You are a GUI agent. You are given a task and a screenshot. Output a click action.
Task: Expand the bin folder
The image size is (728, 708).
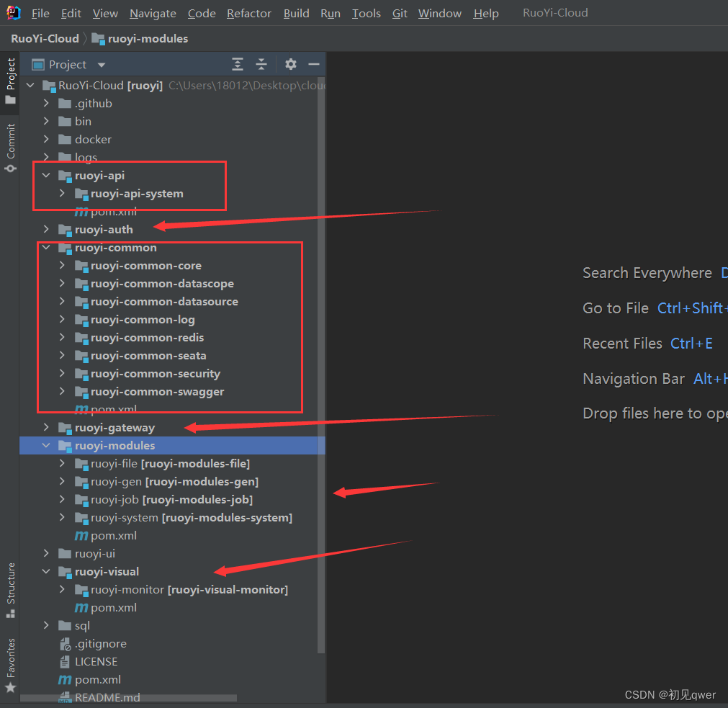[x=46, y=121]
